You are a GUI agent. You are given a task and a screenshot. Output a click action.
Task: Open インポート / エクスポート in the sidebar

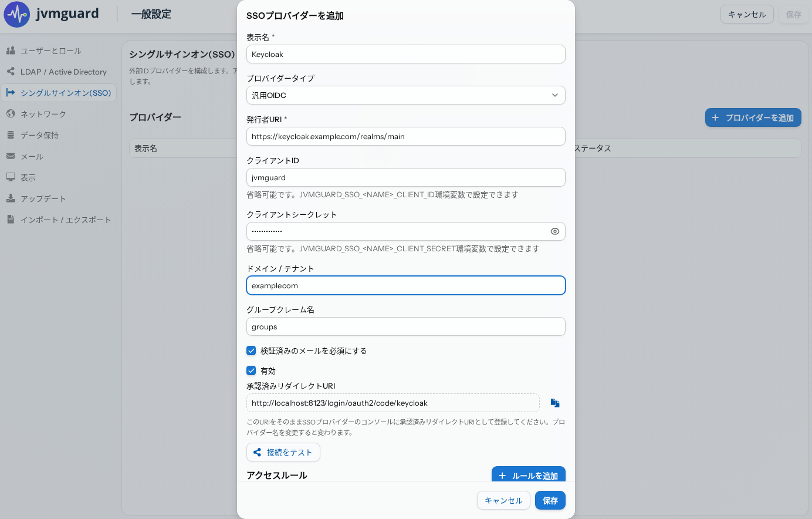tap(59, 220)
